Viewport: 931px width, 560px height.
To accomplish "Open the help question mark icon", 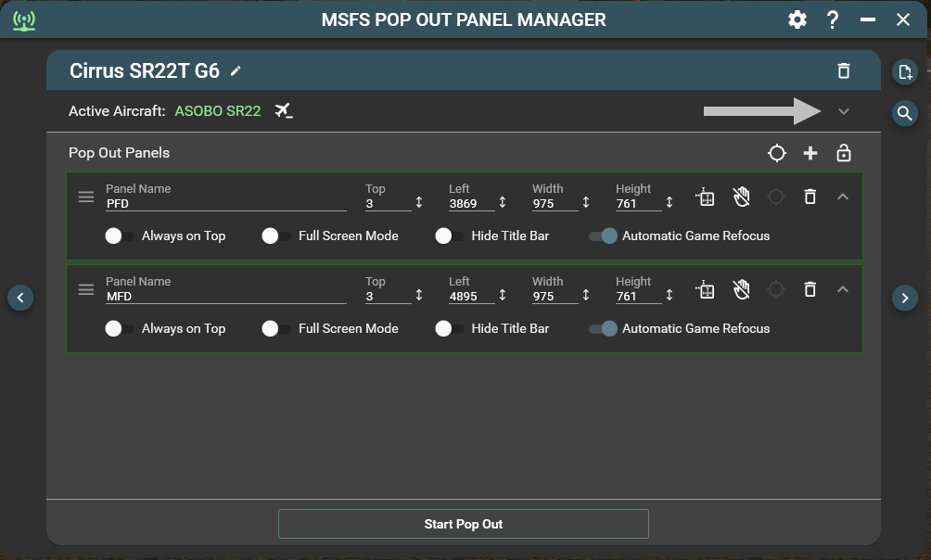I will click(x=833, y=19).
